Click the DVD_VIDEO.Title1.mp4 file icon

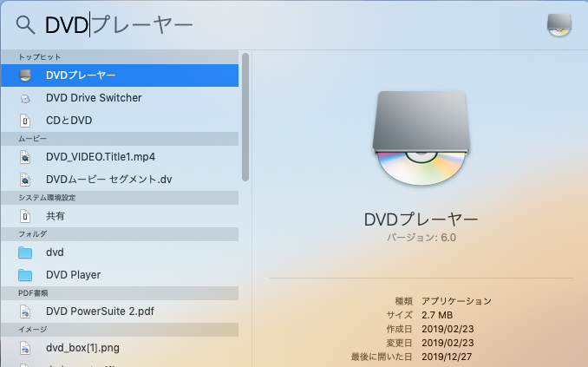click(x=25, y=157)
